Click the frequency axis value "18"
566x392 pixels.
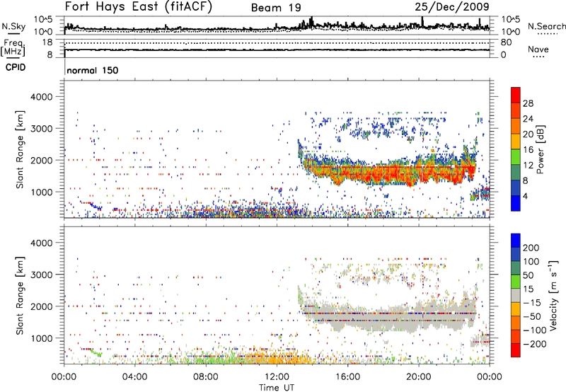47,42
